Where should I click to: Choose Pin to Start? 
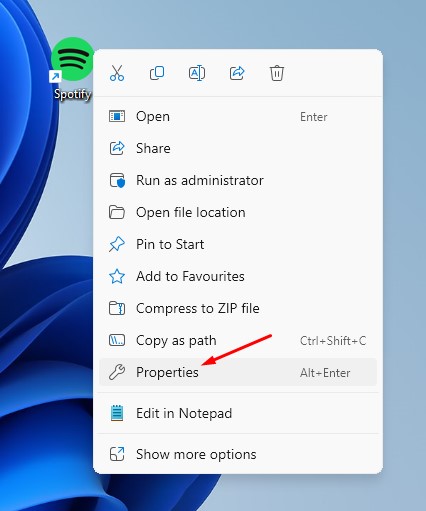[238, 244]
